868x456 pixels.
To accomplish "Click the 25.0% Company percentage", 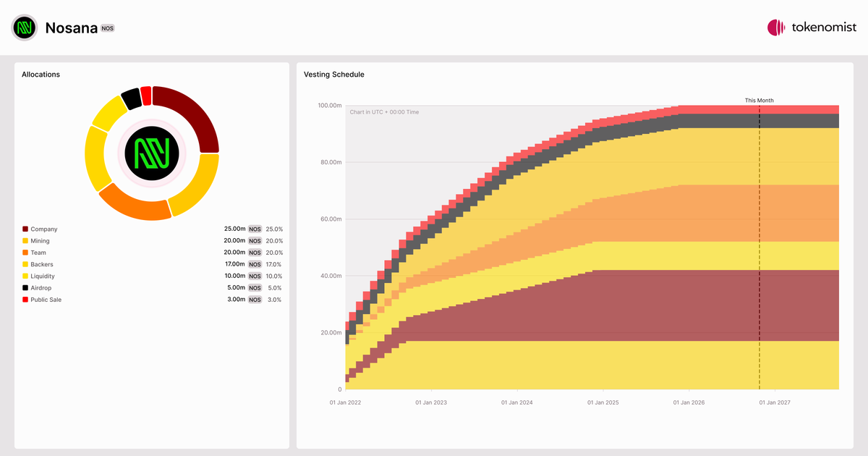I will coord(274,229).
